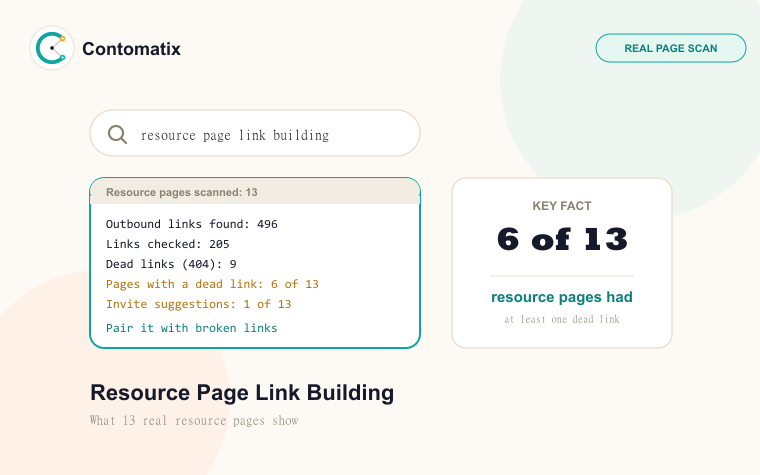Click the Resource Page Link Building heading
The height and width of the screenshot is (475, 760).
click(242, 393)
